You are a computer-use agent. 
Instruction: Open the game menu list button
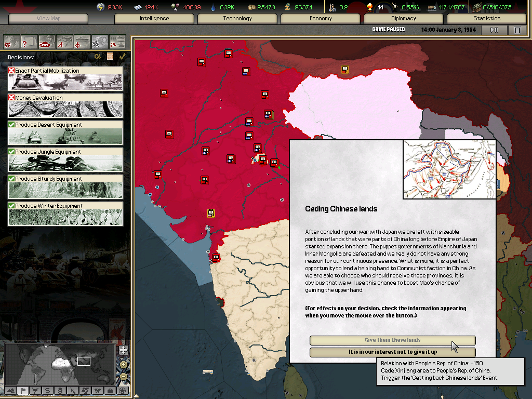[x=517, y=30]
